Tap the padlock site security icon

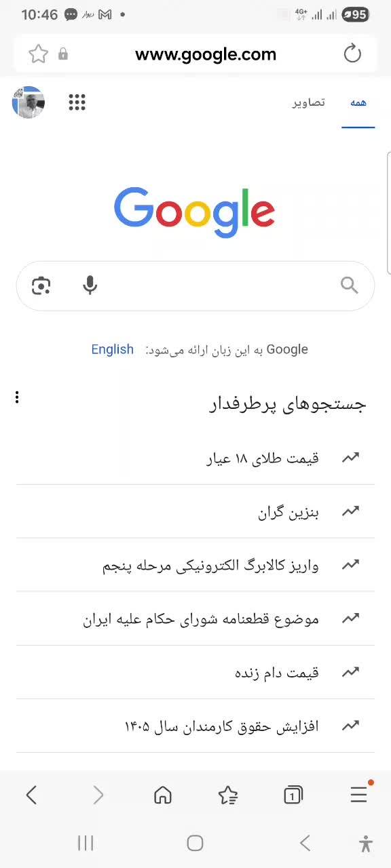[x=62, y=54]
